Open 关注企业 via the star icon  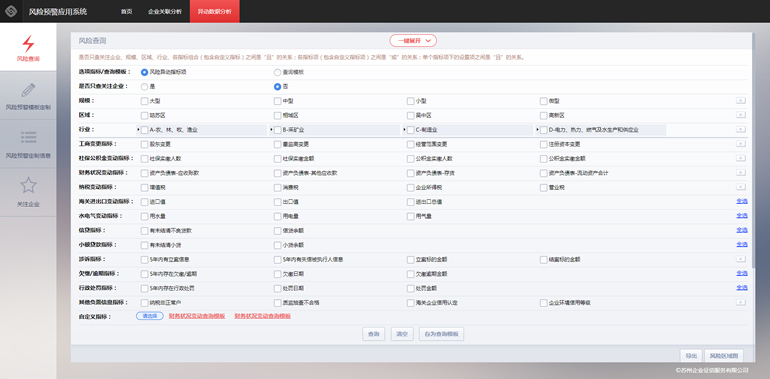pos(28,185)
